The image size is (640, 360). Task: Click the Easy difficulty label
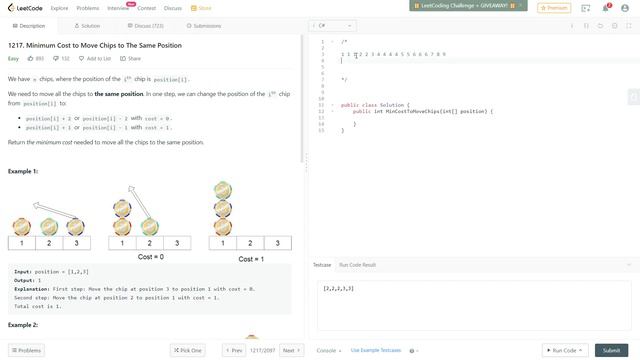tap(13, 58)
